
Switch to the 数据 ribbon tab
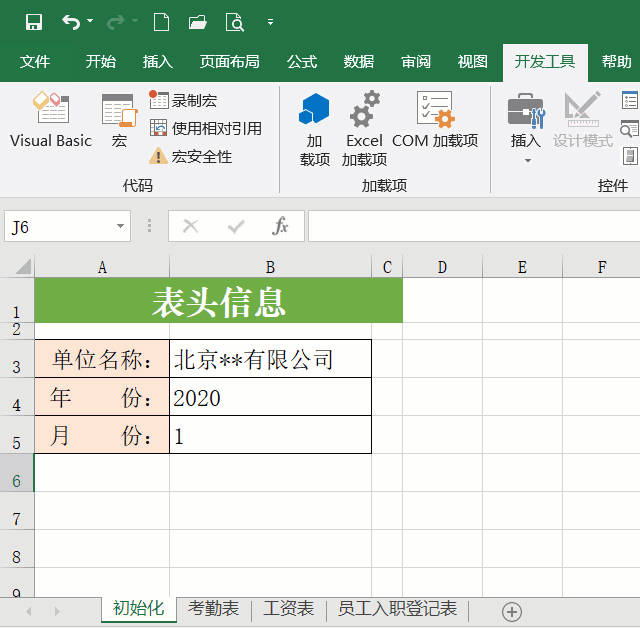coord(358,62)
